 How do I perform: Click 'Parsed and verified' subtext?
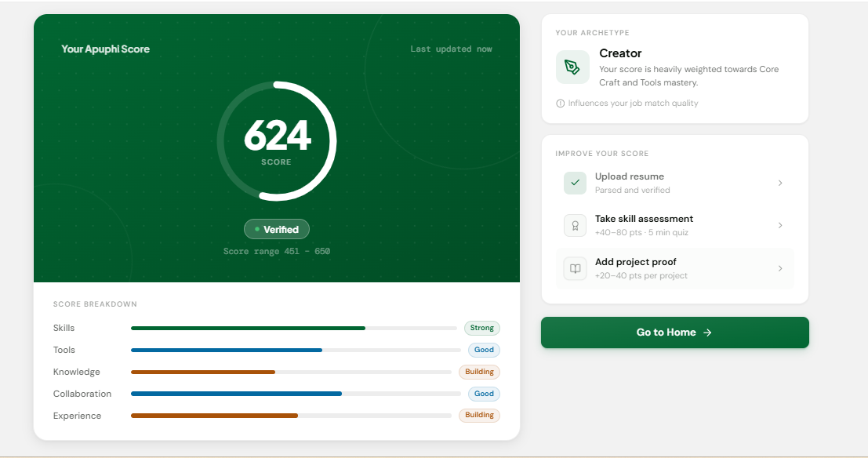[x=633, y=190]
